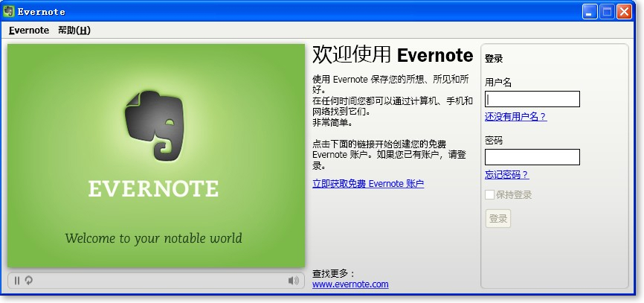
Task: Click the green Evernote welcome video panel
Action: (156, 156)
